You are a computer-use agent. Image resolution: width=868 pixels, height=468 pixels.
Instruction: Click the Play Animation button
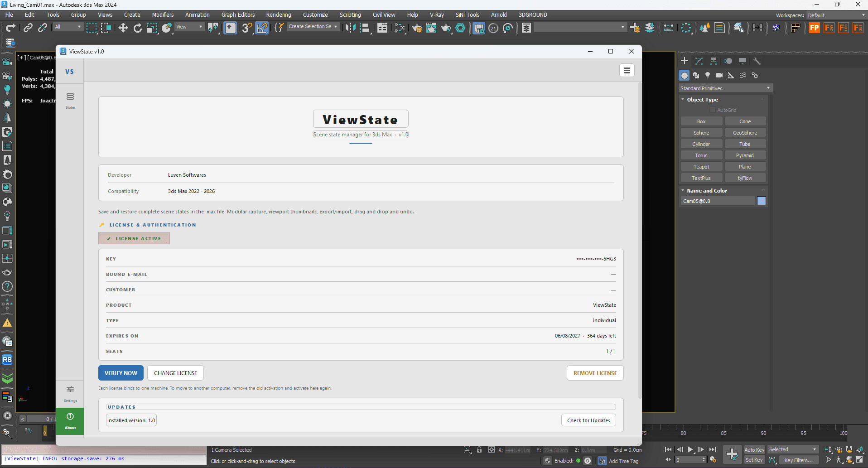click(x=690, y=449)
